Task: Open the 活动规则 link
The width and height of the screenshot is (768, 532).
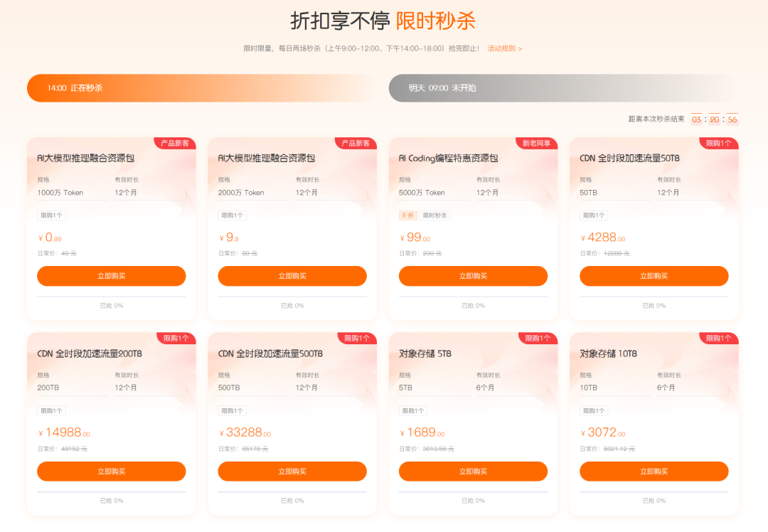Action: click(x=504, y=48)
